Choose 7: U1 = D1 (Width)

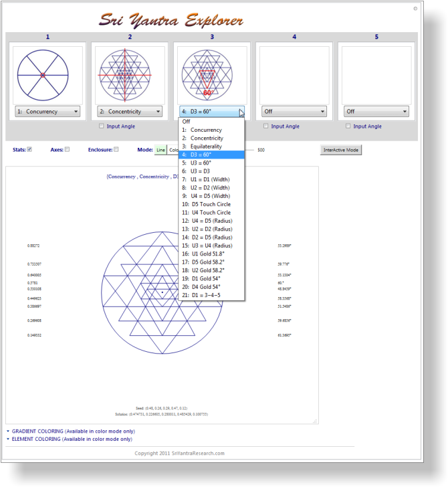pos(211,179)
